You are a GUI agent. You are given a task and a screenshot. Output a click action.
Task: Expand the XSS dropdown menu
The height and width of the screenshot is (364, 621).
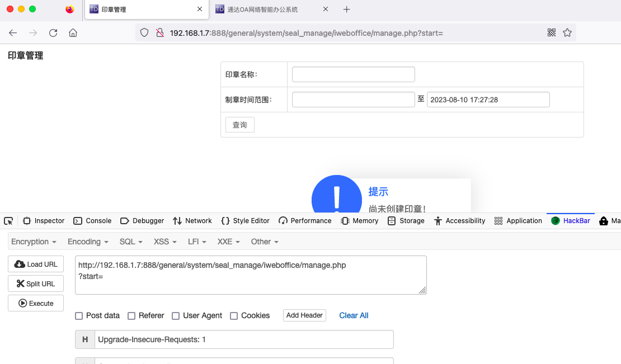tap(165, 242)
